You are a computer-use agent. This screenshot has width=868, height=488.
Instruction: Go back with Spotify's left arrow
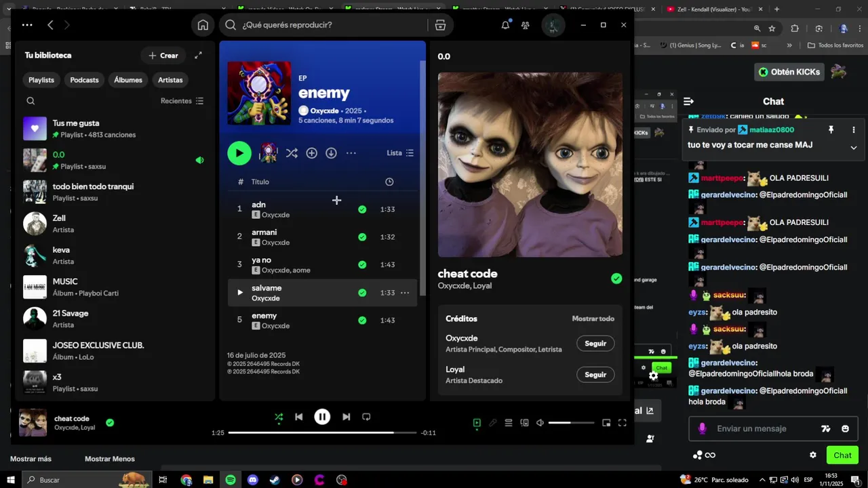point(50,25)
